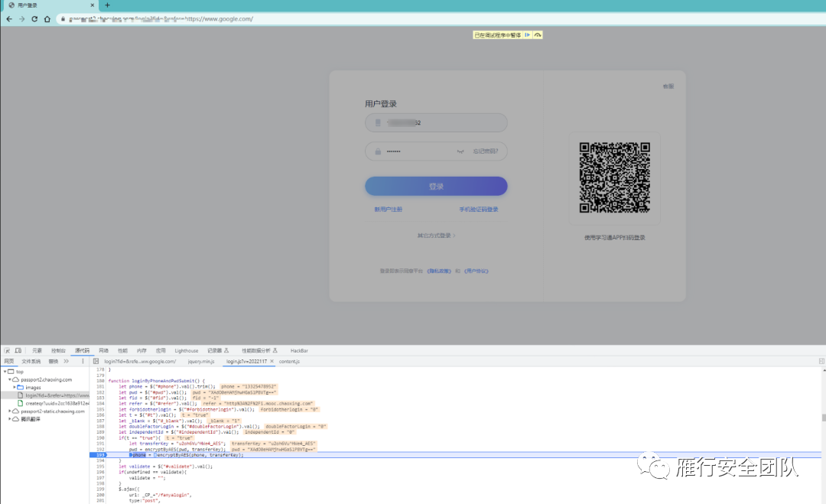Open the 新用户注册 link
Viewport: 826px width, 504px height.
pos(389,209)
